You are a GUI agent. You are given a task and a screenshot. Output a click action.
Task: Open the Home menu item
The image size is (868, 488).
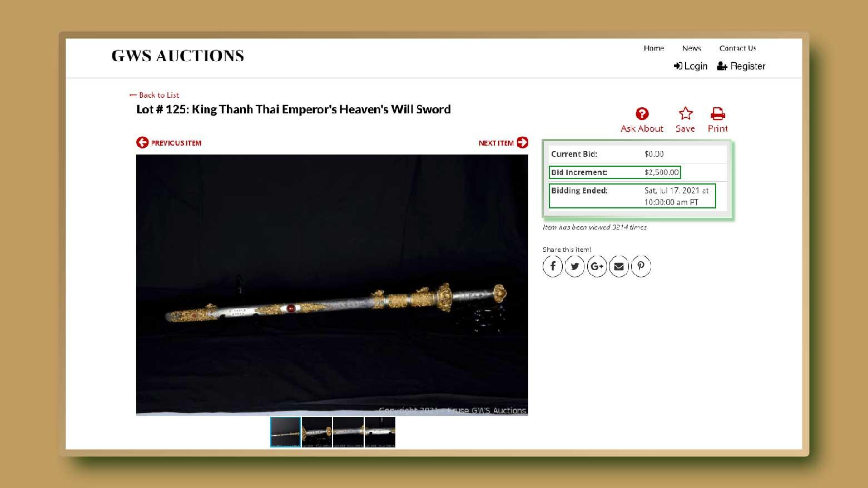654,48
